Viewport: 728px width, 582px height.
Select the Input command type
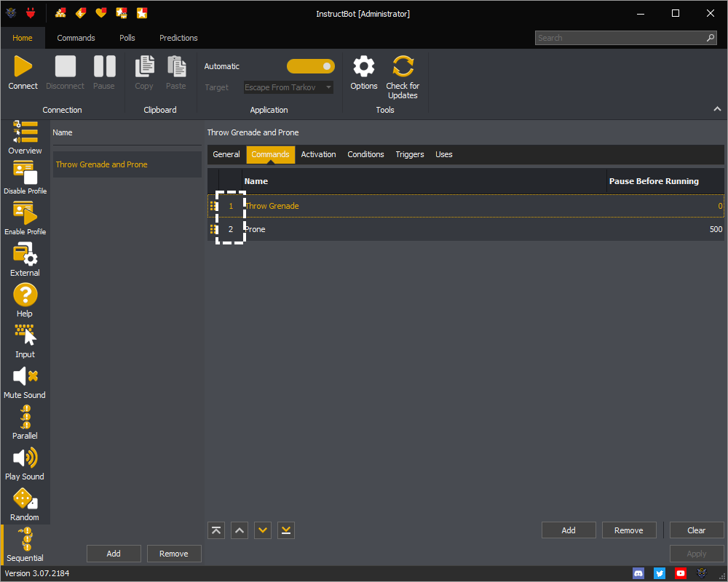(25, 341)
